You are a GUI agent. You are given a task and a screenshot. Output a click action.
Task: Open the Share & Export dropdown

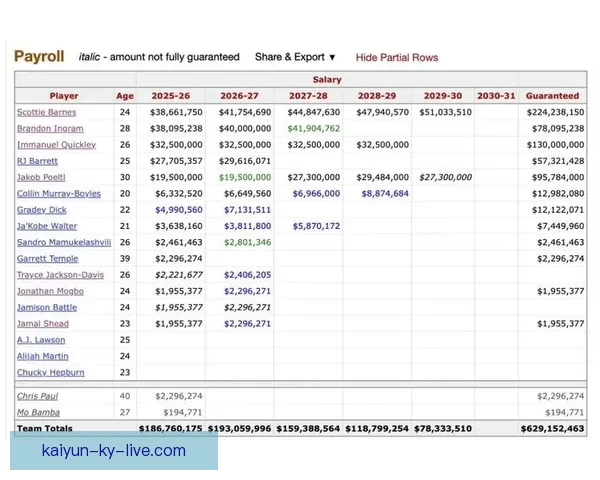(295, 57)
